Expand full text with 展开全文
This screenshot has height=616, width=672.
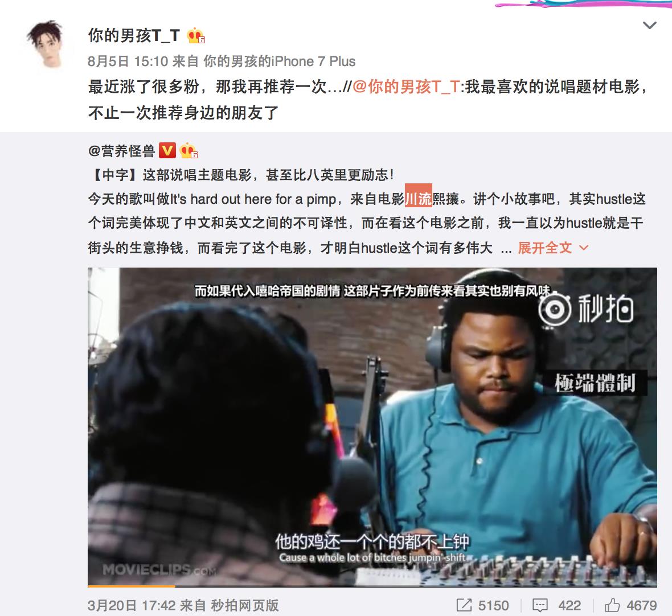(544, 248)
